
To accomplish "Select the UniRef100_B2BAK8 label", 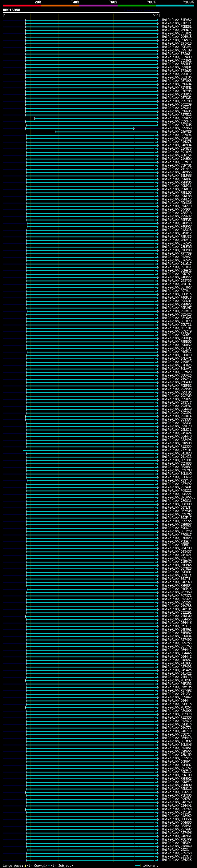I will click(177, 355).
